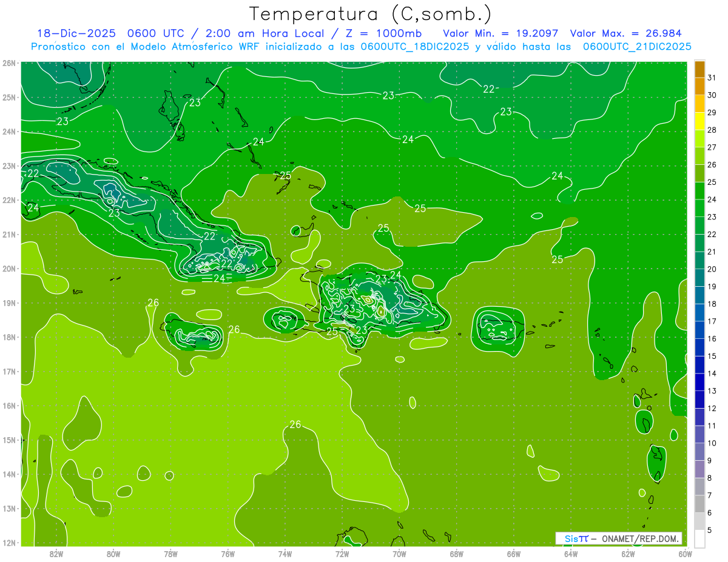Click the '20N' latitude axis label

click(x=9, y=269)
